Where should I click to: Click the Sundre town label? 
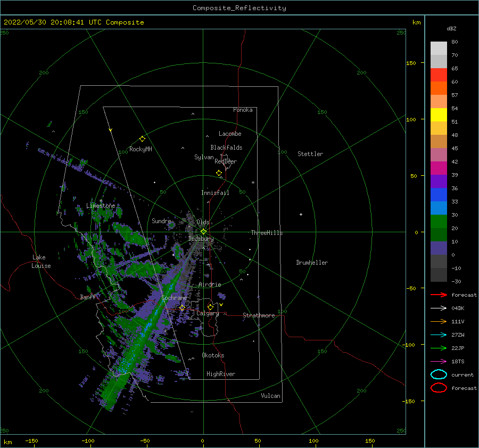(161, 221)
